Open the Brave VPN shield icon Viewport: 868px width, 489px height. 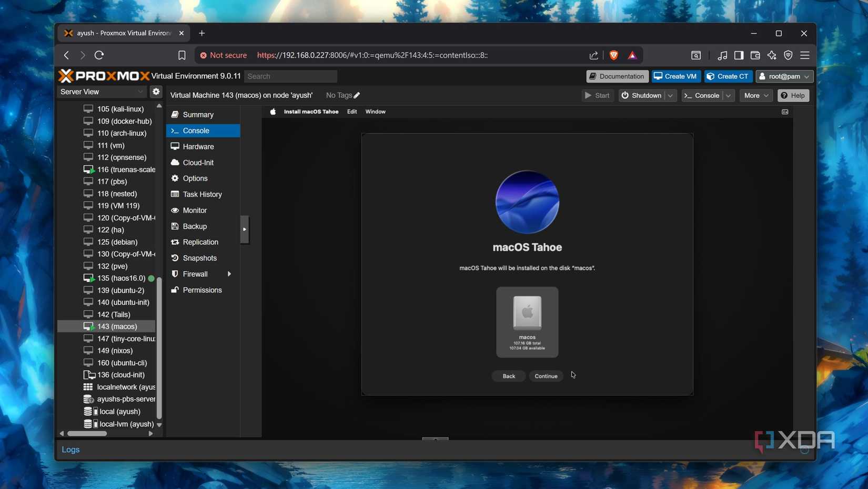point(788,55)
